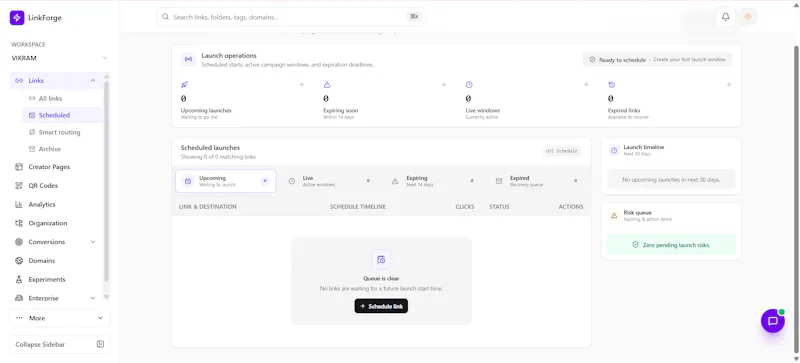800x363 pixels.
Task: Click the CLICKS column header
Action: pos(465,207)
